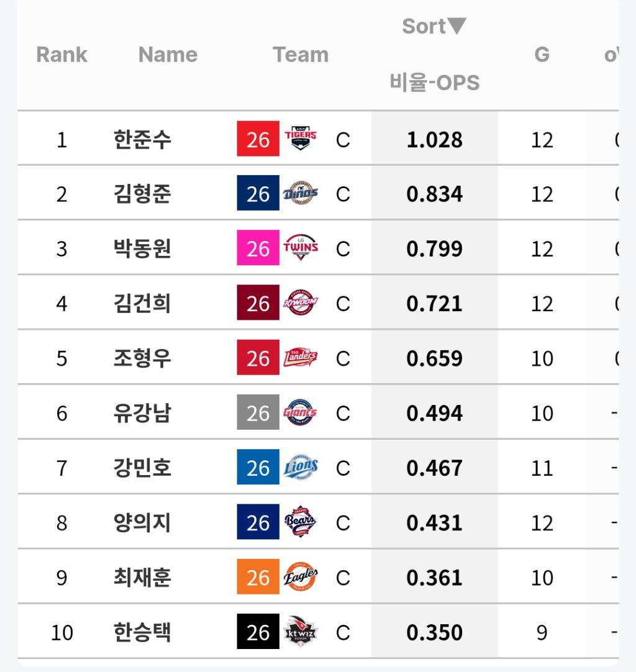636x672 pixels.
Task: Click the NC Dinos team logo
Action: point(301,193)
